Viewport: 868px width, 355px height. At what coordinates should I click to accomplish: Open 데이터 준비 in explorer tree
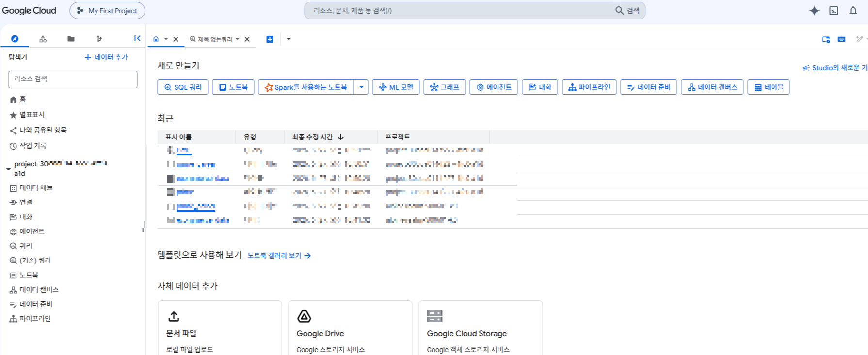point(31,304)
